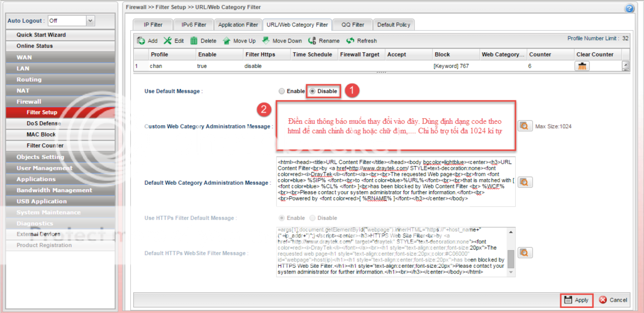This screenshot has height=313, width=644.
Task: Open Online Status page
Action: [60, 46]
